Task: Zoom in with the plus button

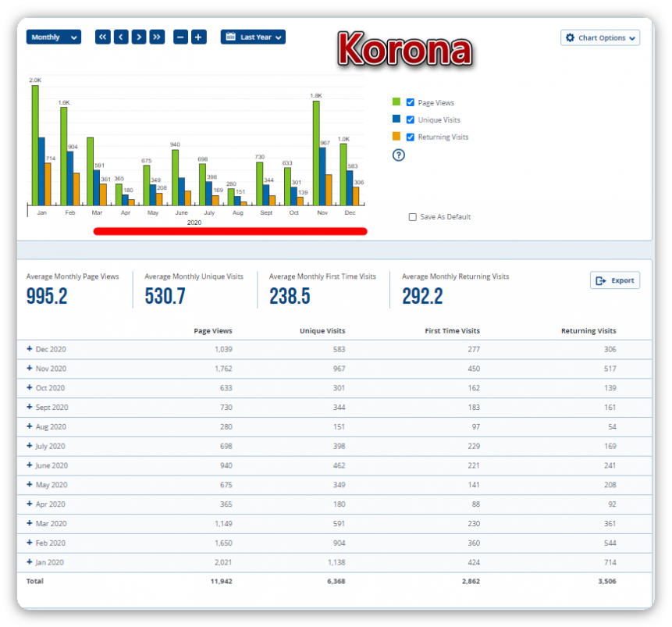Action: (x=199, y=37)
